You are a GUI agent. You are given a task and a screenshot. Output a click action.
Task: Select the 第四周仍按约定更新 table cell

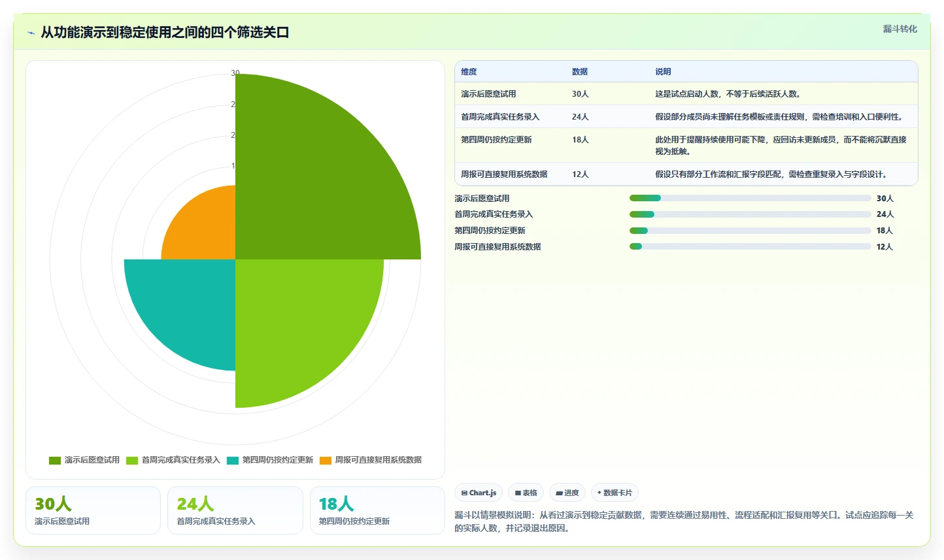[x=496, y=140]
